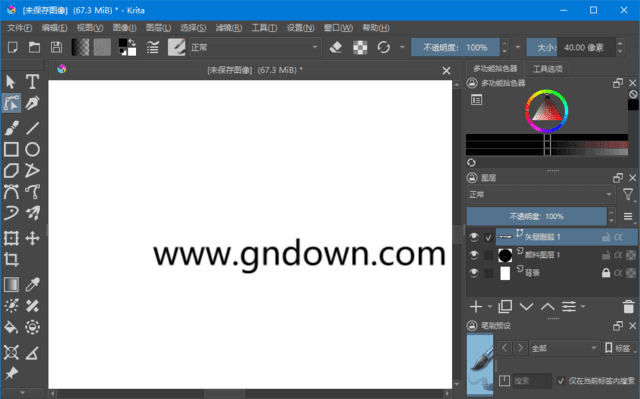Select the Smart Patch tool
This screenshot has height=399, width=640.
pos(32,306)
